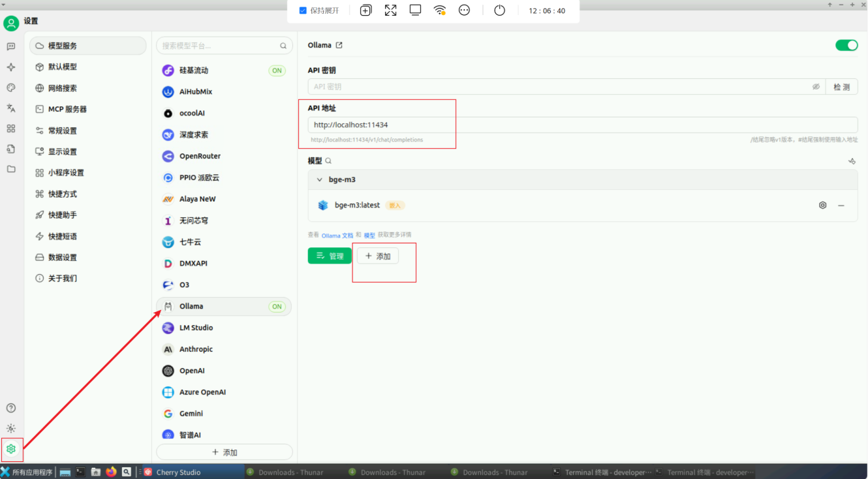Click the green 管理 models button
This screenshot has height=479, width=868.
[330, 256]
